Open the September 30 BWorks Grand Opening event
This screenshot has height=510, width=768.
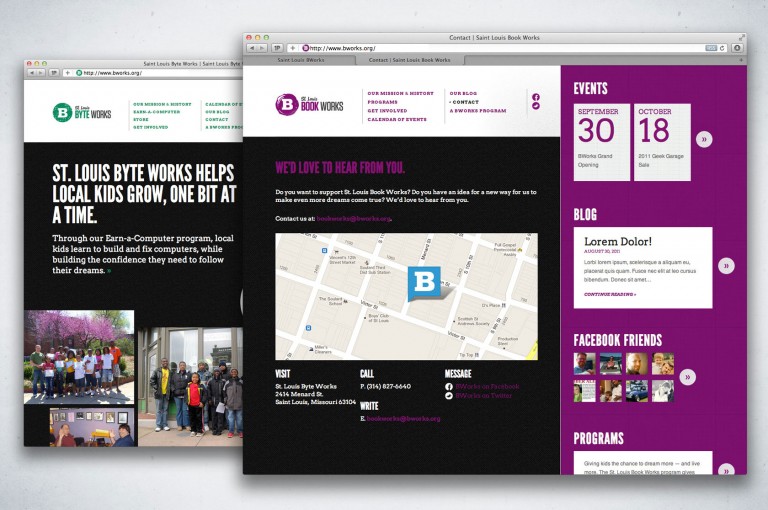point(601,142)
